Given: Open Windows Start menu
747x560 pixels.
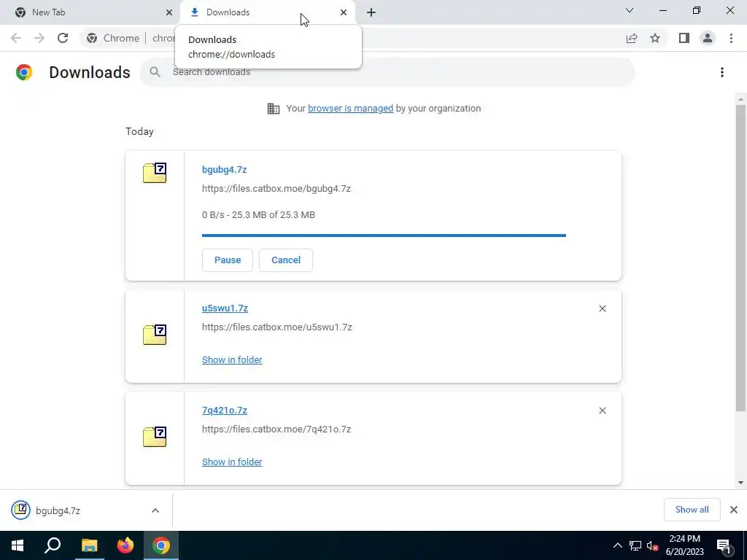Looking at the screenshot, I should coord(18,545).
